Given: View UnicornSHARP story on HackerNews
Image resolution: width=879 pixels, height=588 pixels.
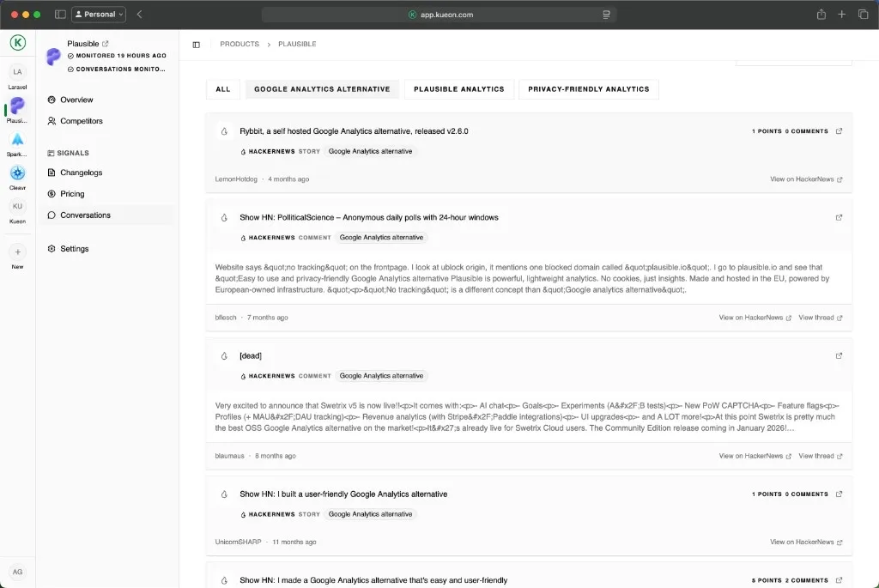Looking at the screenshot, I should pyautogui.click(x=805, y=543).
